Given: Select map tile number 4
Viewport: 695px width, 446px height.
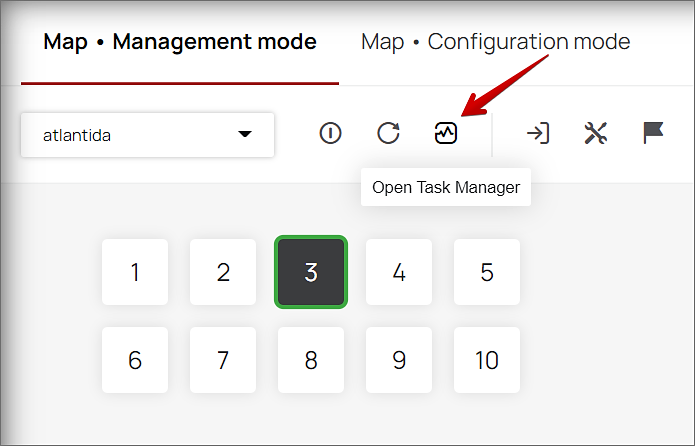Looking at the screenshot, I should (399, 272).
